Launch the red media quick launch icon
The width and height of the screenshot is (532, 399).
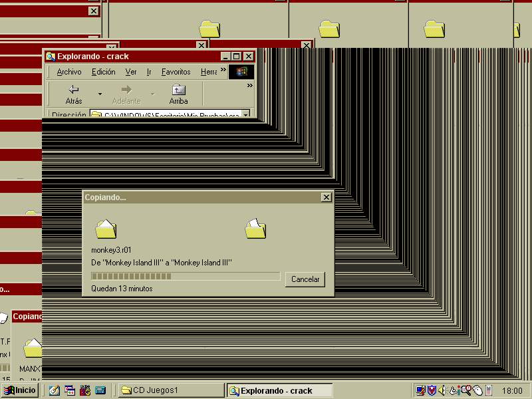tap(85, 390)
